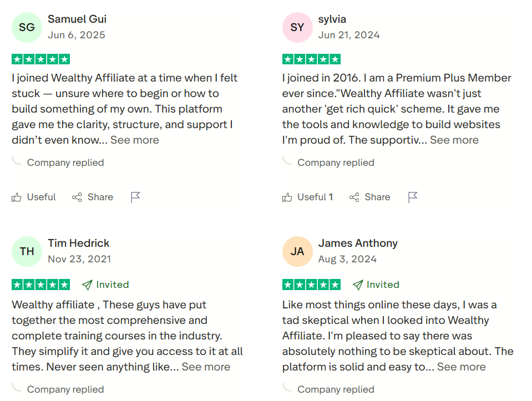Click See more on Samuel Gui's review text

(134, 140)
